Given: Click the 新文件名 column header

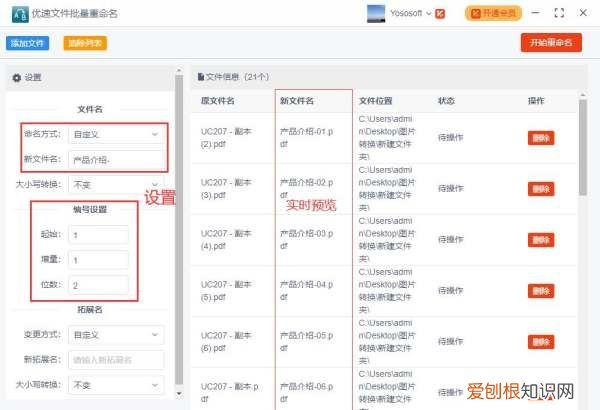Looking at the screenshot, I should [297, 101].
